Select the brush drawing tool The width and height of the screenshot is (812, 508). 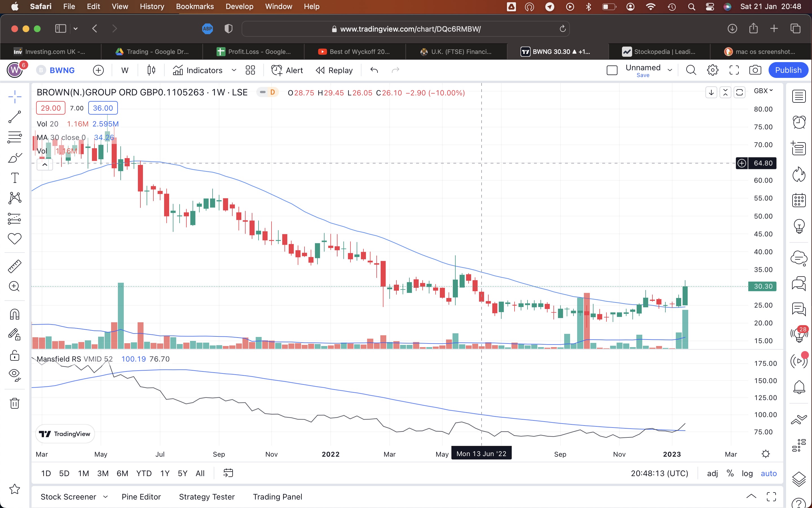coord(15,157)
